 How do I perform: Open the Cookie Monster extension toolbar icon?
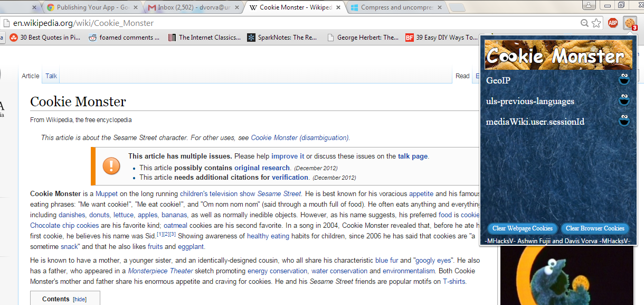pyautogui.click(x=630, y=23)
